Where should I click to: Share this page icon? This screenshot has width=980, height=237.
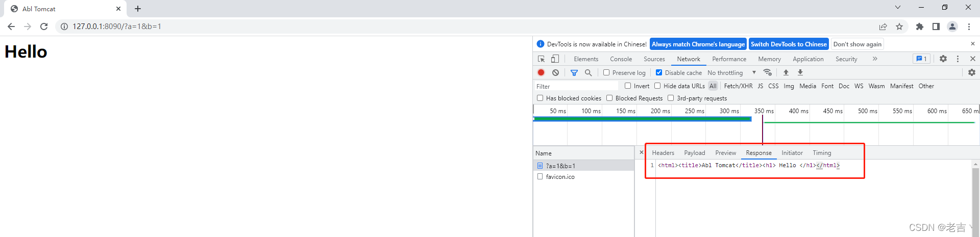(x=883, y=27)
